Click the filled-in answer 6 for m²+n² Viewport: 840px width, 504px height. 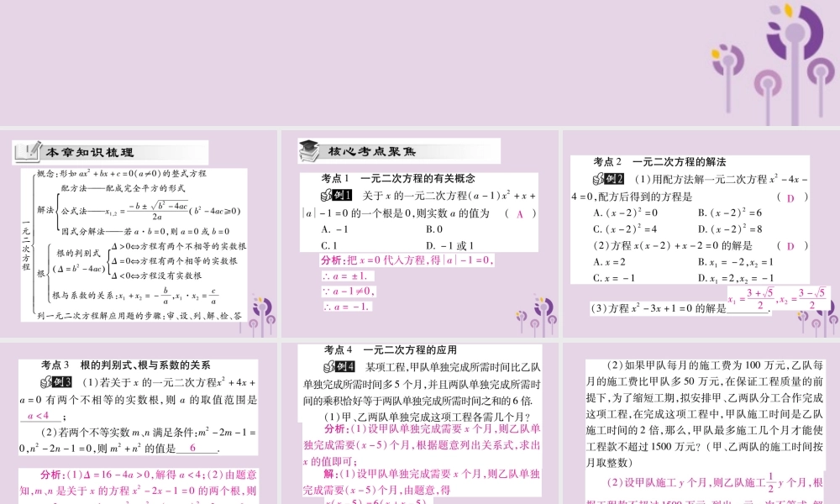[193, 448]
